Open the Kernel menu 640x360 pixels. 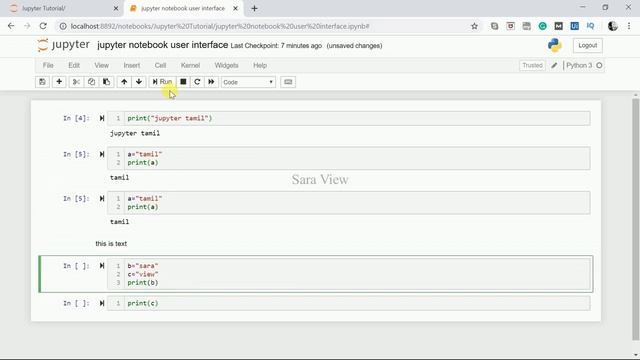(190, 65)
